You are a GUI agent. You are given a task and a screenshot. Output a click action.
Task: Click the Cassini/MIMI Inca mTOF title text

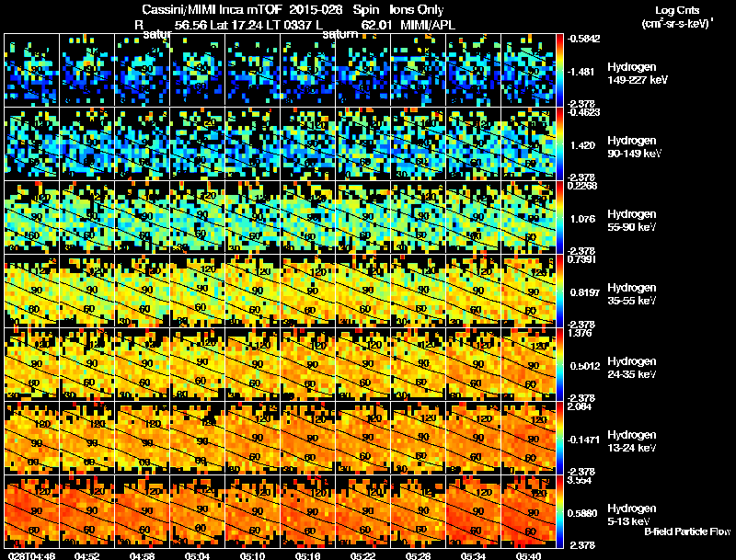212,9
